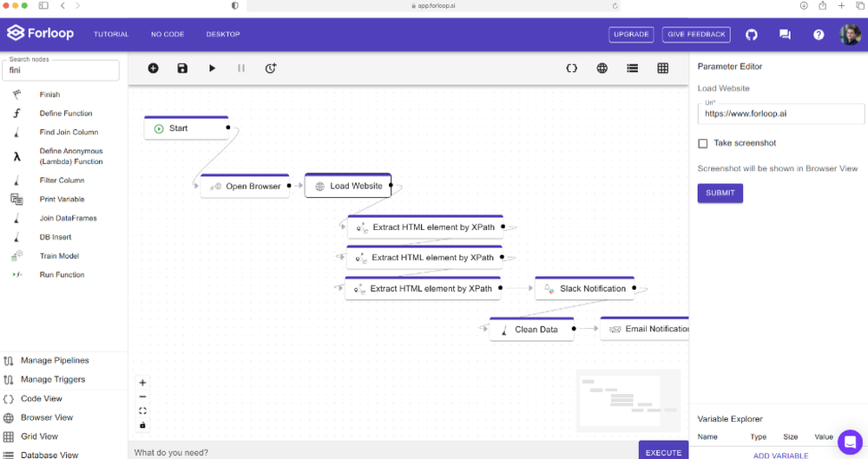Image resolution: width=868 pixels, height=459 pixels.
Task: Click the add node plus icon in toolbar
Action: pos(154,68)
